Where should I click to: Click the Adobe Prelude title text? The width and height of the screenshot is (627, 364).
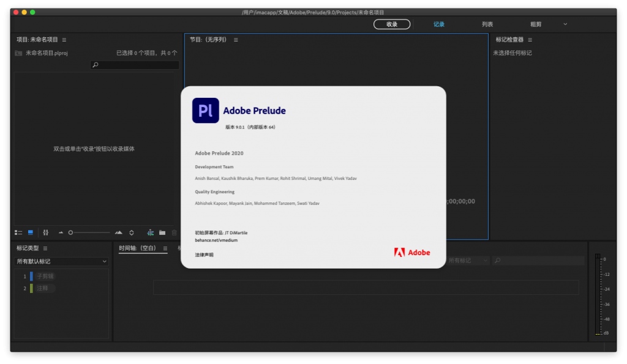point(254,111)
